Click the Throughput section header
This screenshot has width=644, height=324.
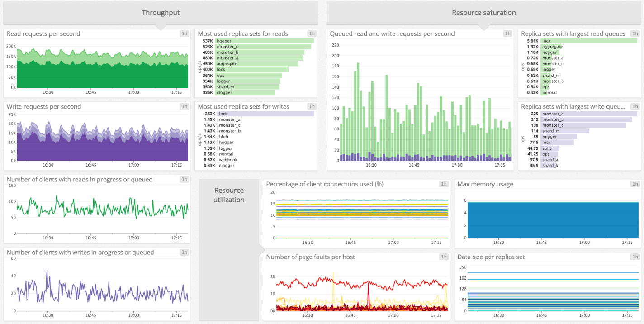pos(161,12)
